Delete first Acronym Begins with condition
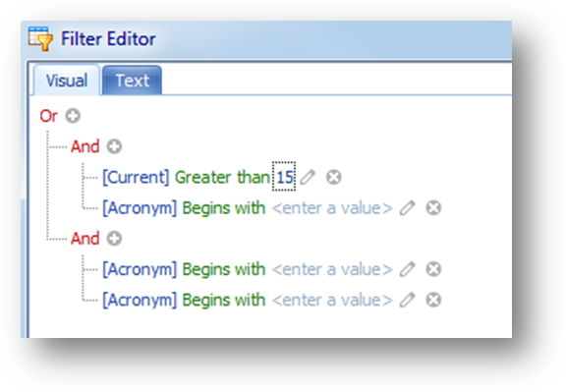 point(433,208)
